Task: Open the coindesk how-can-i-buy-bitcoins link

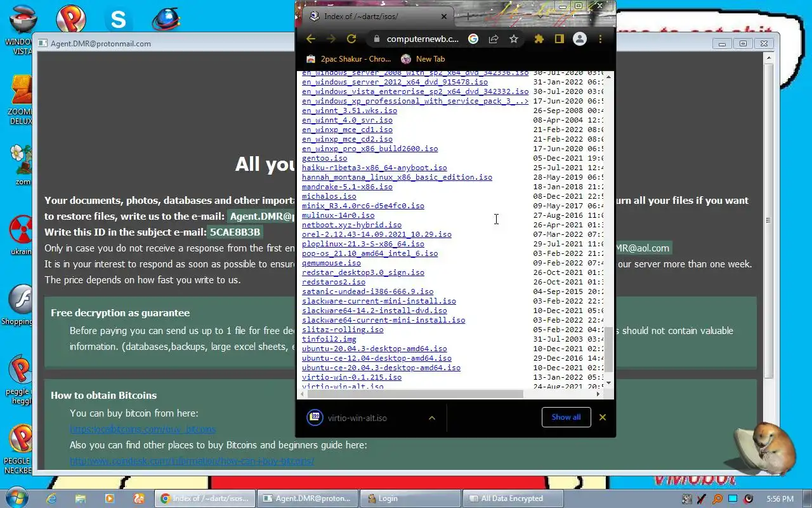Action: click(192, 461)
